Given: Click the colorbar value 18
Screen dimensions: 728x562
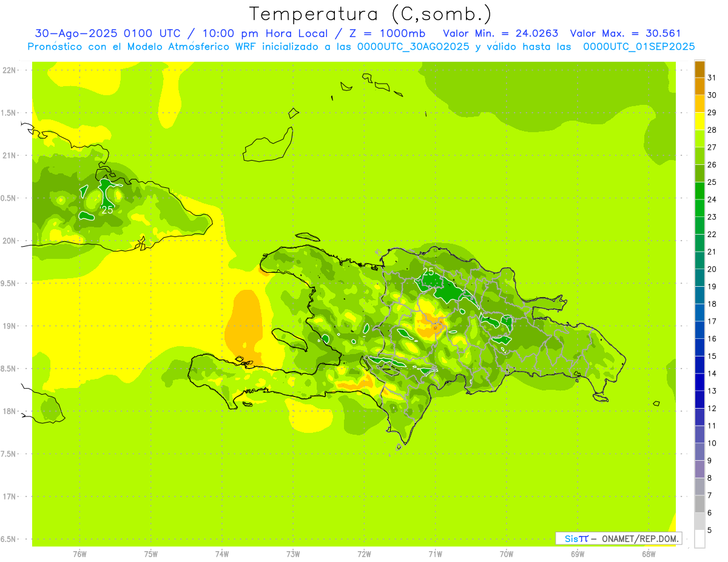Looking at the screenshot, I should point(712,304).
